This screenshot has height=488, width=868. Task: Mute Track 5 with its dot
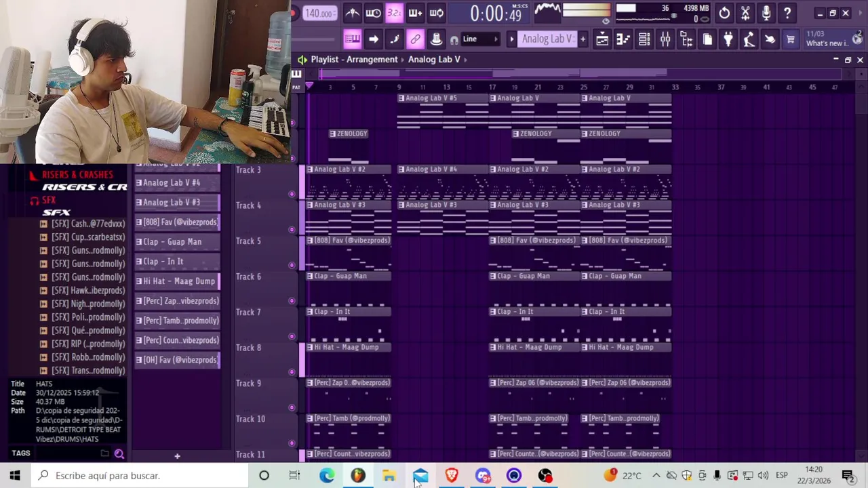pyautogui.click(x=292, y=265)
